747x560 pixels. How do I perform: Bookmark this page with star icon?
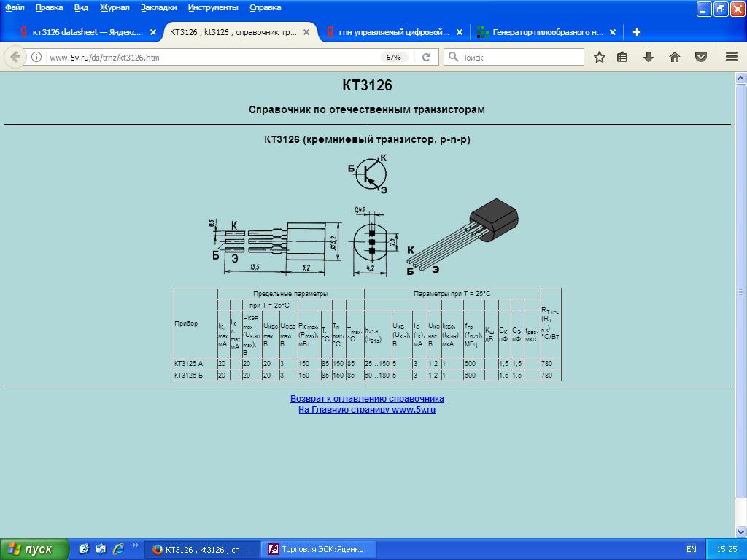point(599,57)
